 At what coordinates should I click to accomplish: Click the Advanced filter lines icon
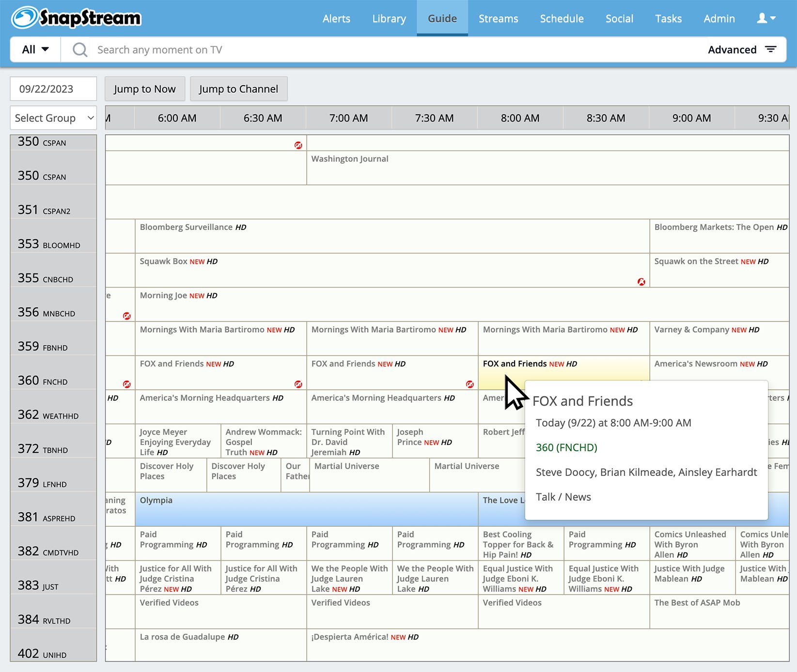[770, 49]
